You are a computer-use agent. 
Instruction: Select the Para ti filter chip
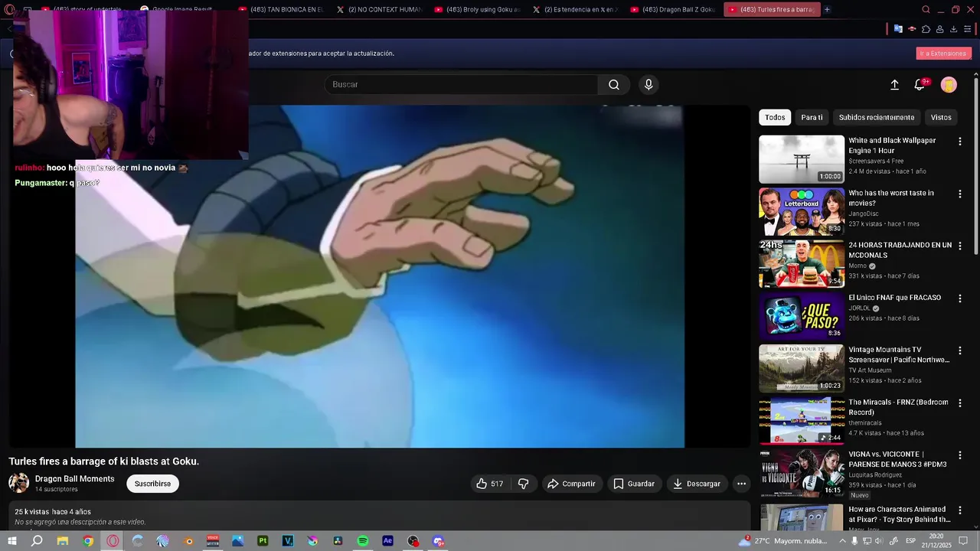[x=812, y=117]
